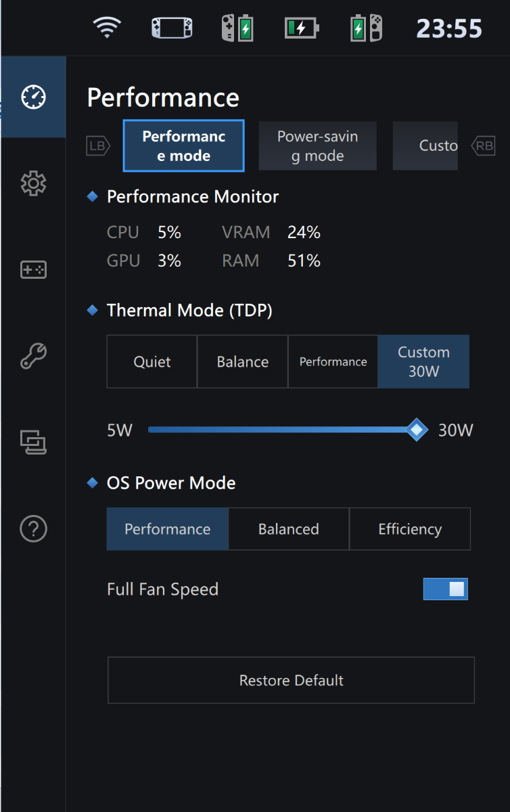Open the display screens sidebar icon
The image size is (510, 812).
click(33, 443)
